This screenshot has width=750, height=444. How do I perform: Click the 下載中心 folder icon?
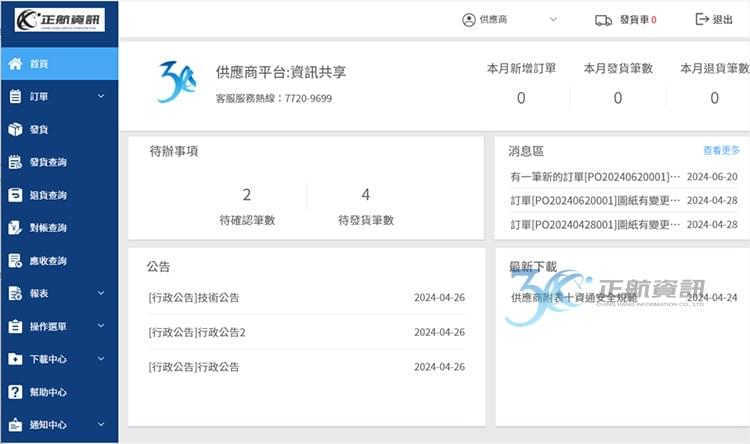pos(15,359)
